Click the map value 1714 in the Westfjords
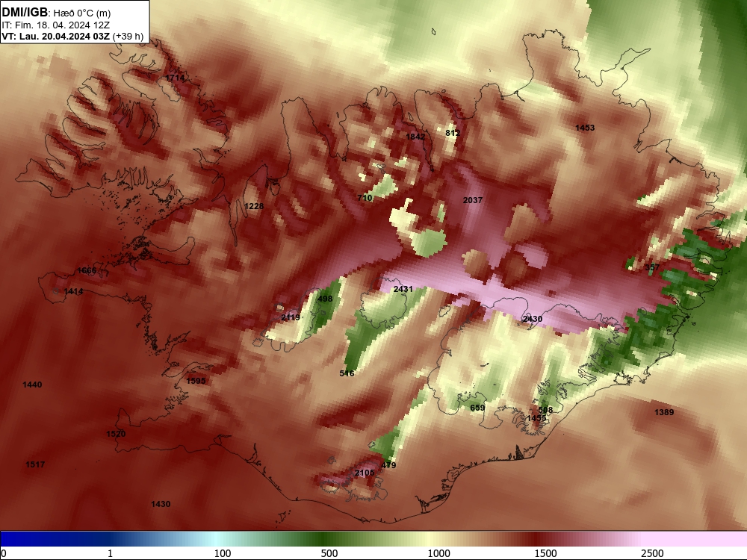The height and width of the screenshot is (560, 747). [x=175, y=78]
